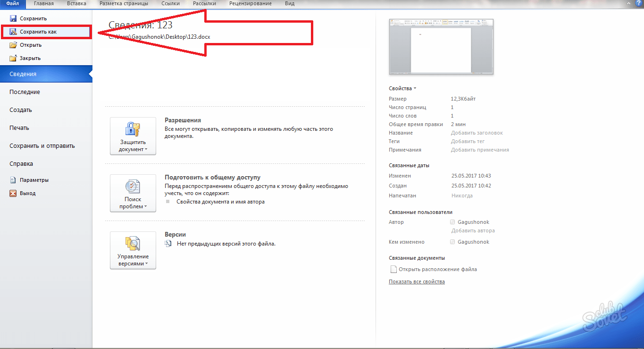The image size is (644, 349).
Task: Click the Options (Параметры) icon
Action: pos(13,180)
